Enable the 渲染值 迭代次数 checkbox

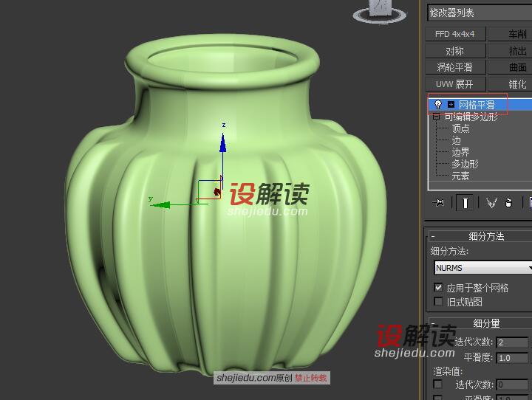[438, 384]
